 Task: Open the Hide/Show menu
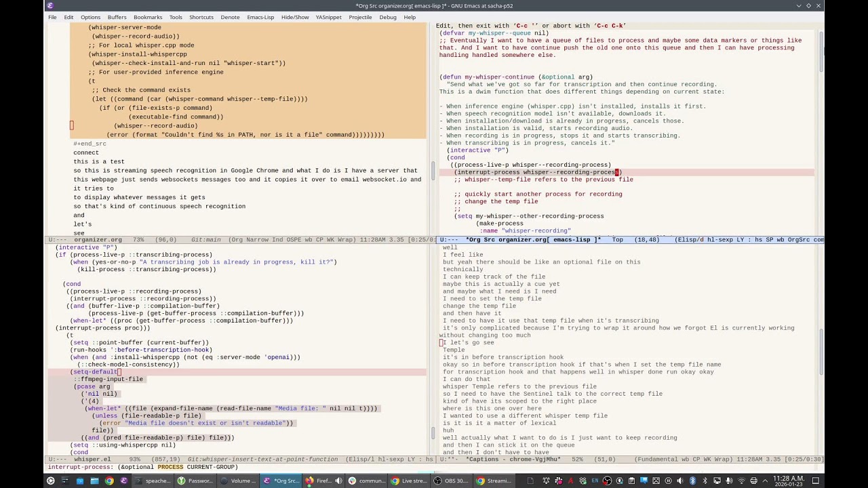(295, 17)
